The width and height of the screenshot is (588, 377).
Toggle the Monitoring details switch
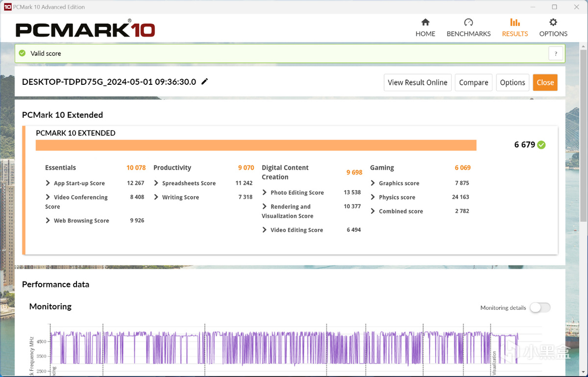click(540, 307)
